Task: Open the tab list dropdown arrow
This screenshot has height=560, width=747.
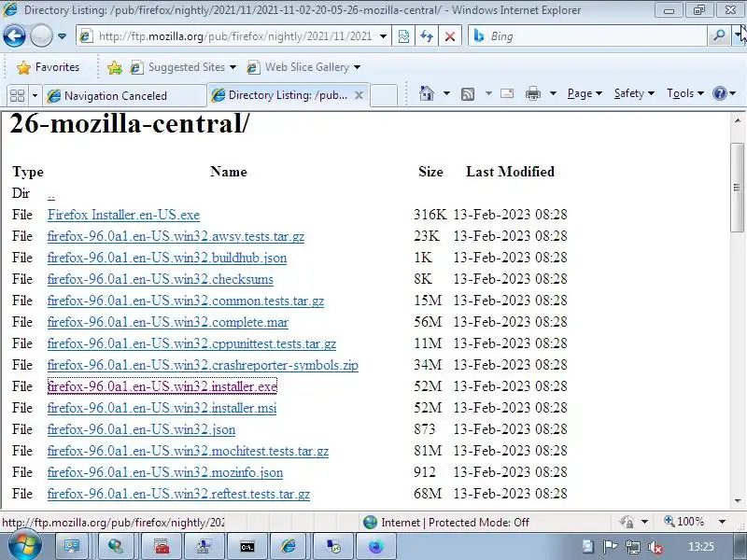Action: pos(35,96)
